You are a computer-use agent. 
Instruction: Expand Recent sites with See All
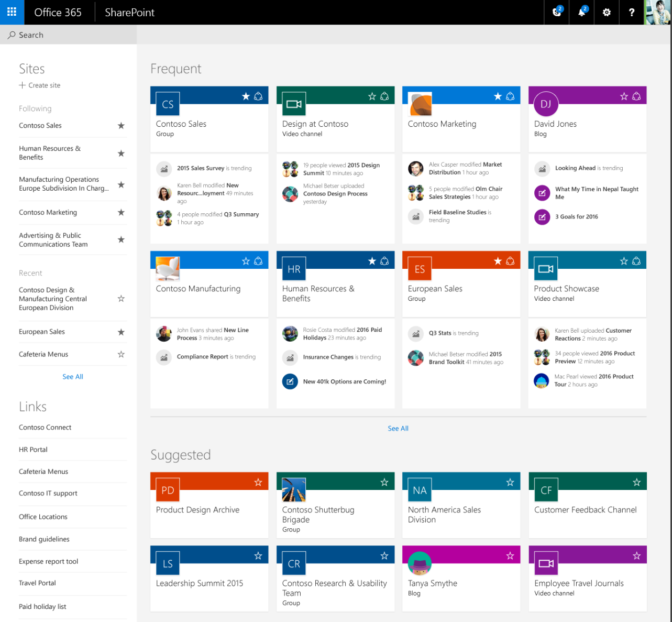point(73,377)
